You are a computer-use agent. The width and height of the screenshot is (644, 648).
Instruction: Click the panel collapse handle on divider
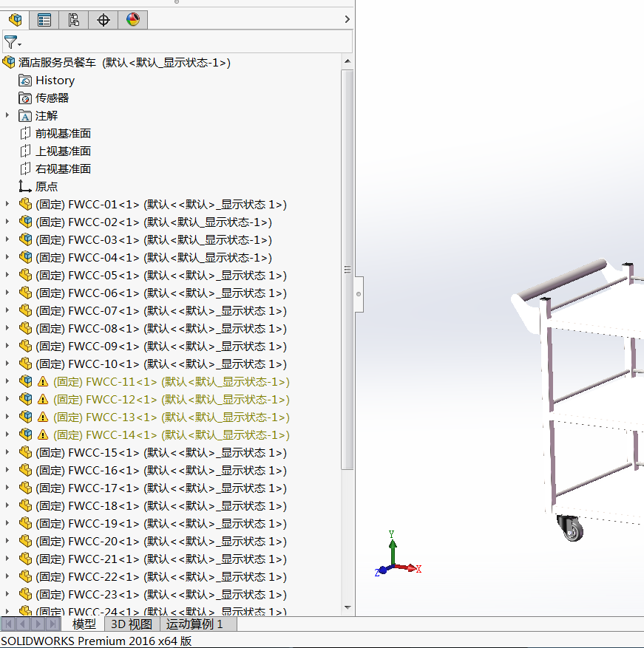click(x=359, y=293)
